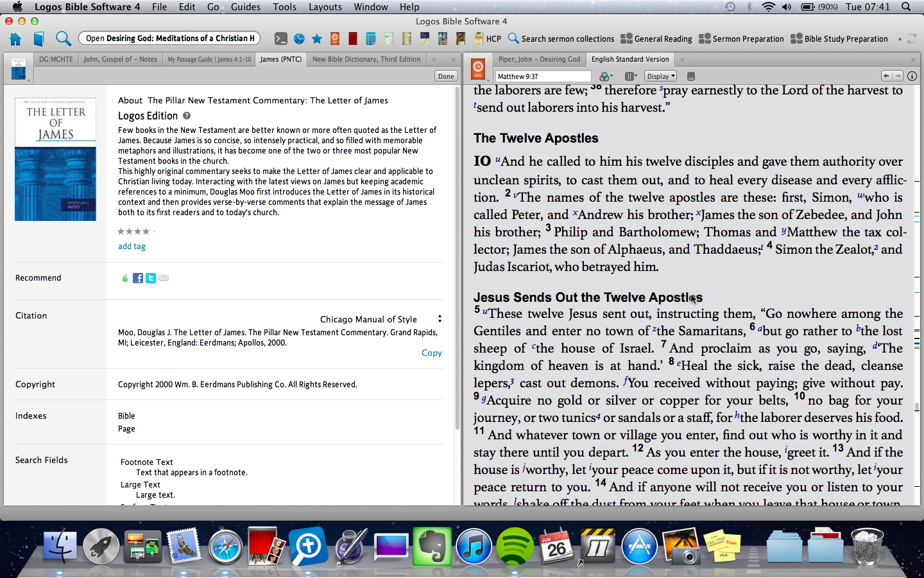
Task: Click the Page index entry
Action: click(126, 429)
